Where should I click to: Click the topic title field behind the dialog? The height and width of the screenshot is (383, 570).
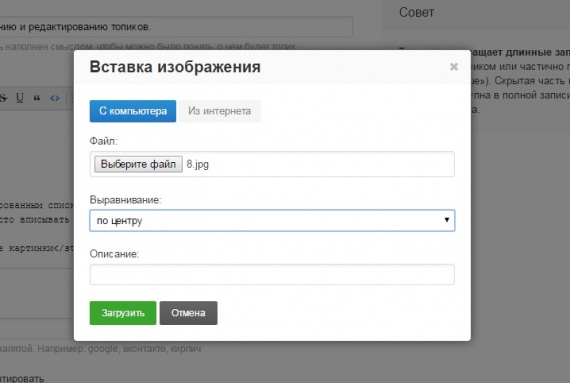[176, 27]
